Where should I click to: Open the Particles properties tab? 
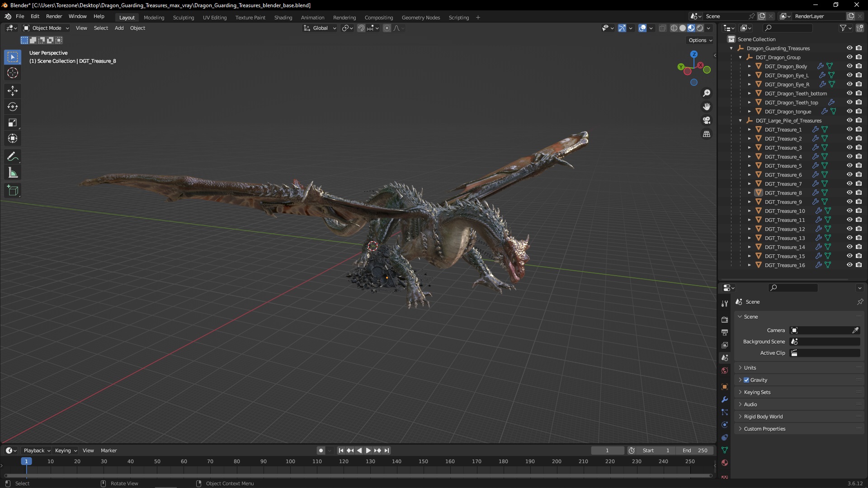point(725,412)
